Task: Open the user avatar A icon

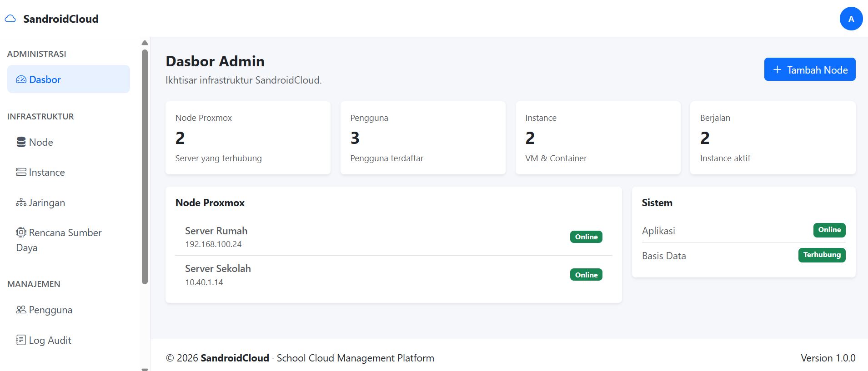Action: (851, 19)
